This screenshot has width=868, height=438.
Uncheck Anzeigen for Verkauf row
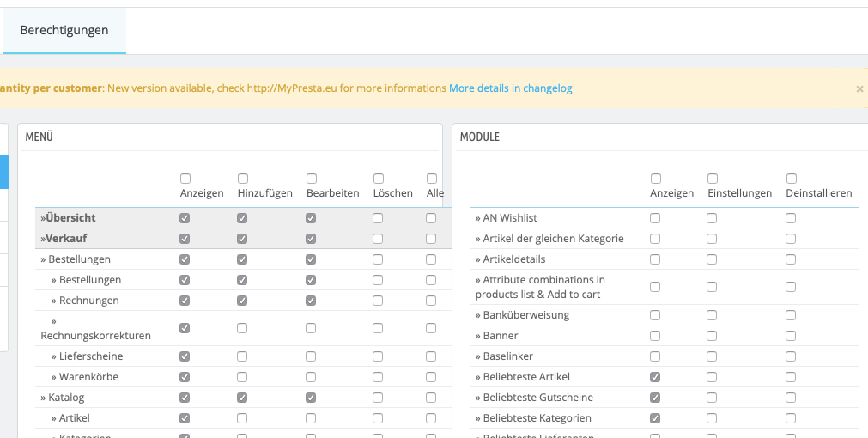pos(185,239)
